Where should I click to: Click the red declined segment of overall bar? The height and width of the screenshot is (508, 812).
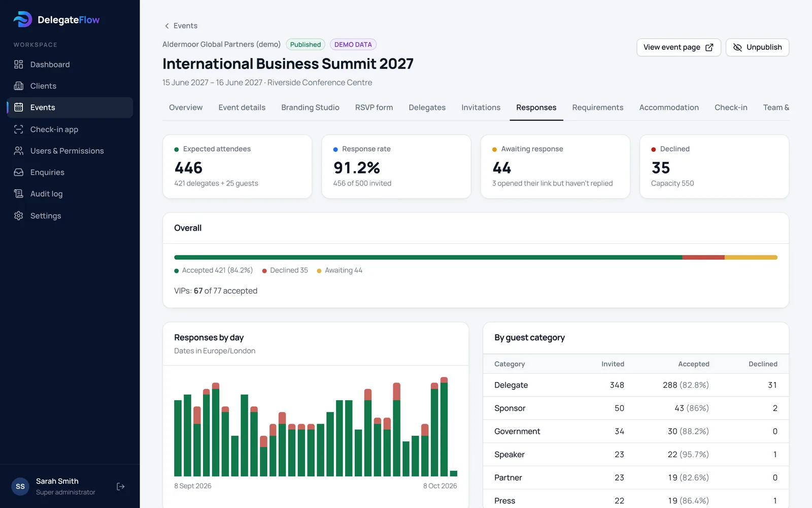point(703,258)
